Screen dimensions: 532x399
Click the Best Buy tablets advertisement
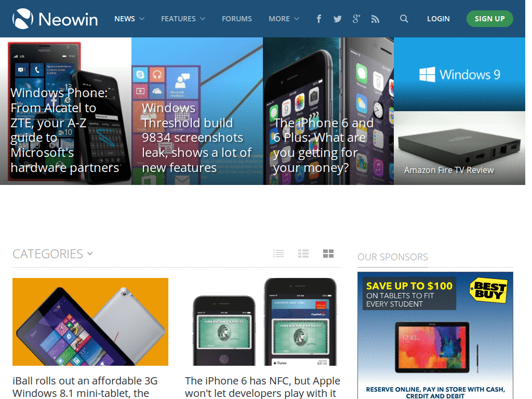[x=435, y=335]
